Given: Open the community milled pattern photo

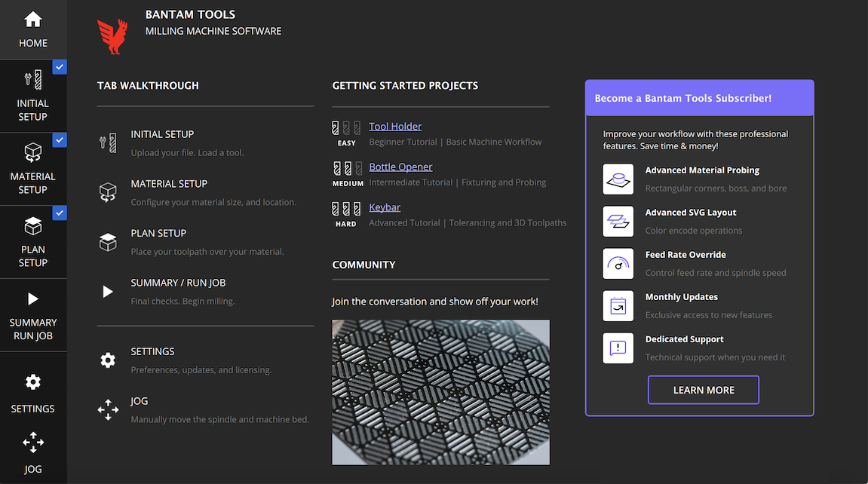Looking at the screenshot, I should pos(440,392).
